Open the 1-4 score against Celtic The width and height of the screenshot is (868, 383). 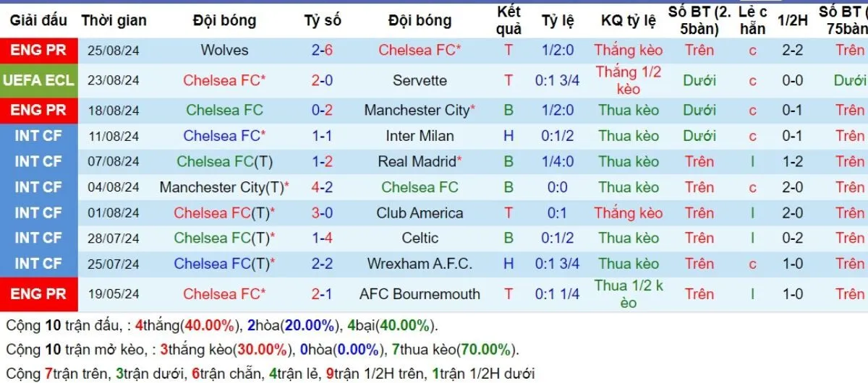(x=323, y=238)
